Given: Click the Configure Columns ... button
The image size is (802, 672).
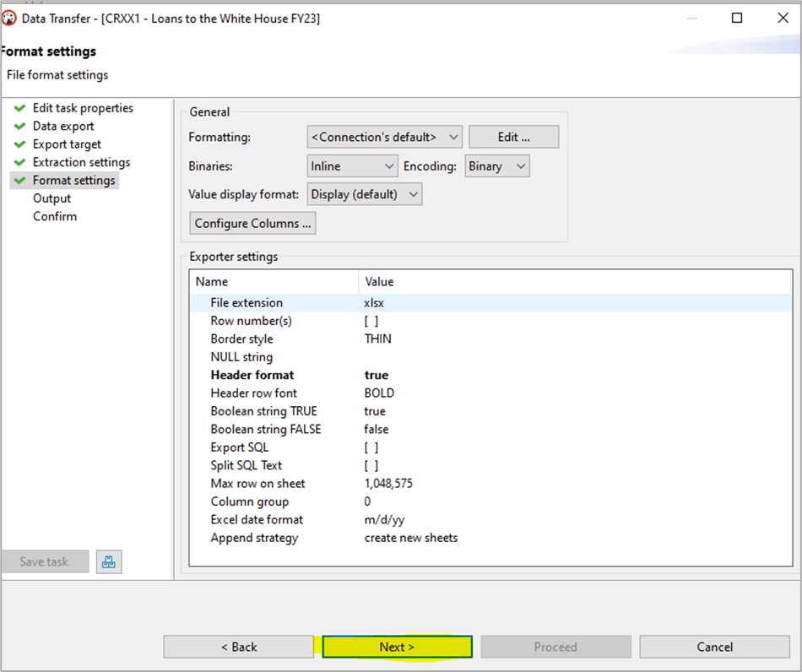Looking at the screenshot, I should [252, 224].
